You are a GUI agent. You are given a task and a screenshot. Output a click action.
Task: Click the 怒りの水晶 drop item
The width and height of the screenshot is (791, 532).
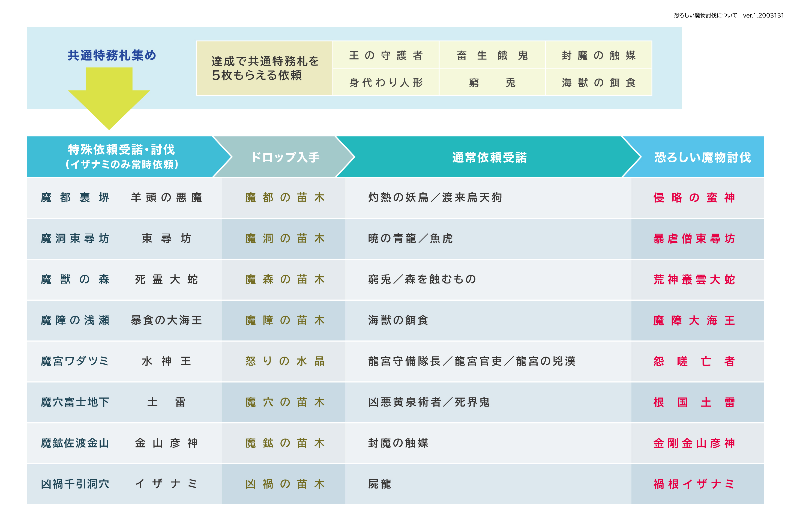pyautogui.click(x=284, y=361)
